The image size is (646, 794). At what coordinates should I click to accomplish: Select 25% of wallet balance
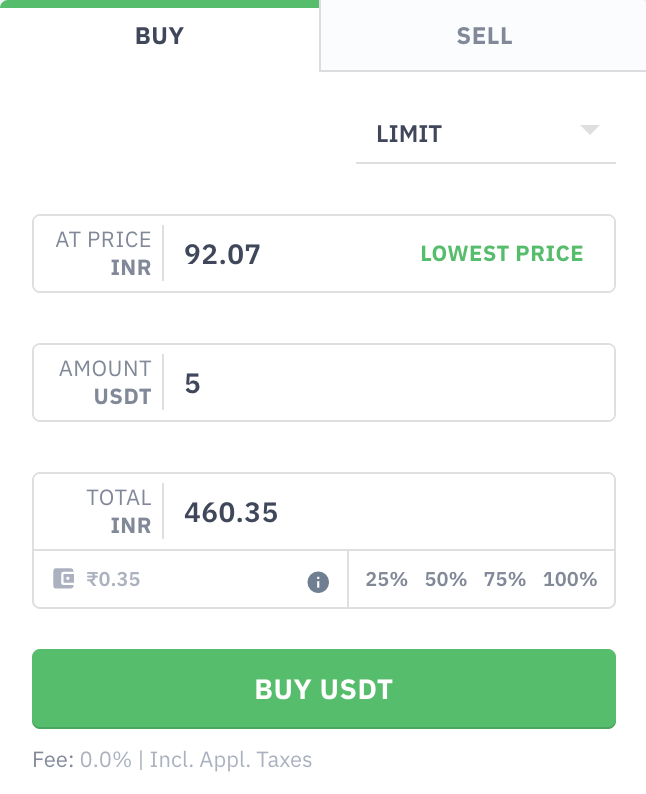click(x=386, y=579)
